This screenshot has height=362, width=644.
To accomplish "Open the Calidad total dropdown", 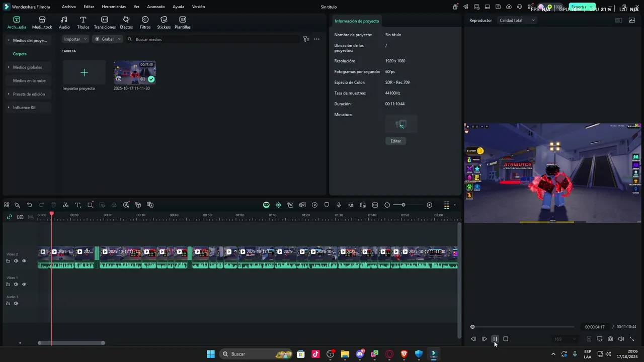I will tap(517, 20).
